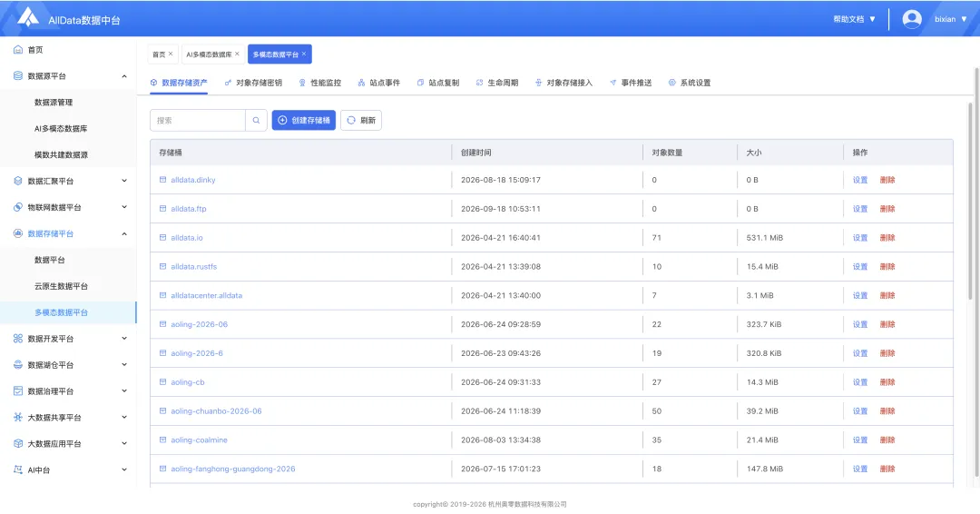Click bucket icon beside aoling-cb

click(x=162, y=382)
